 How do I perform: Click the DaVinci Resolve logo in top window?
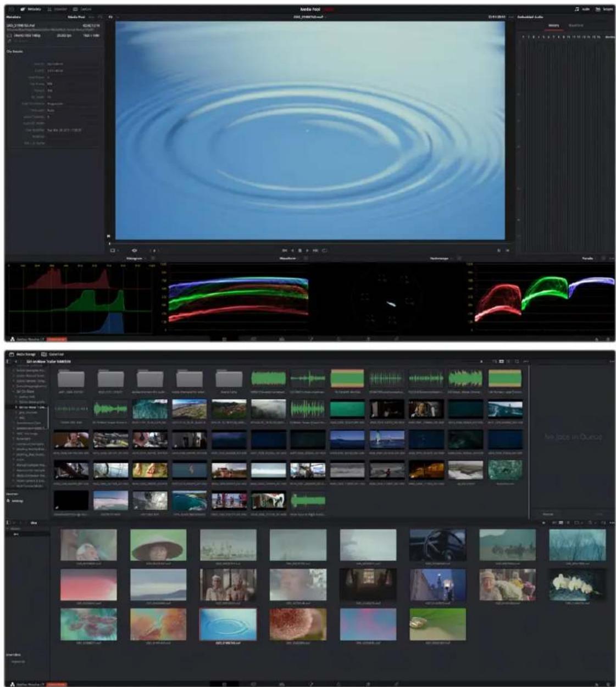pyautogui.click(x=13, y=338)
